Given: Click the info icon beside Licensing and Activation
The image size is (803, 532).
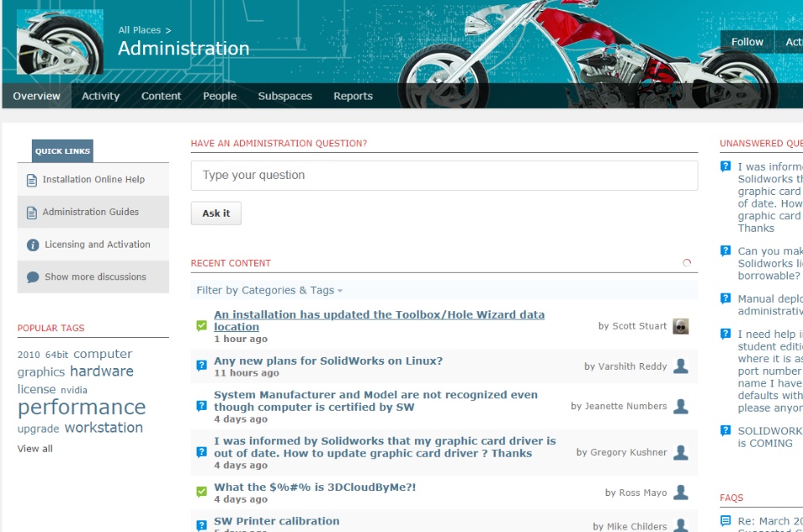Looking at the screenshot, I should pos(33,245).
